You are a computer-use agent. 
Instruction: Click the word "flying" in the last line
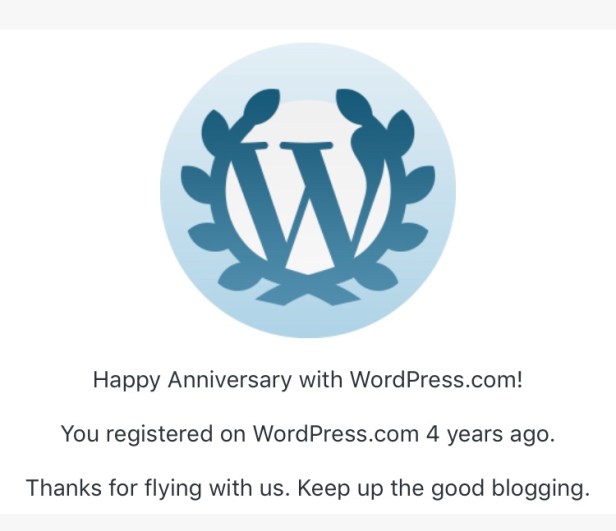tap(168, 489)
